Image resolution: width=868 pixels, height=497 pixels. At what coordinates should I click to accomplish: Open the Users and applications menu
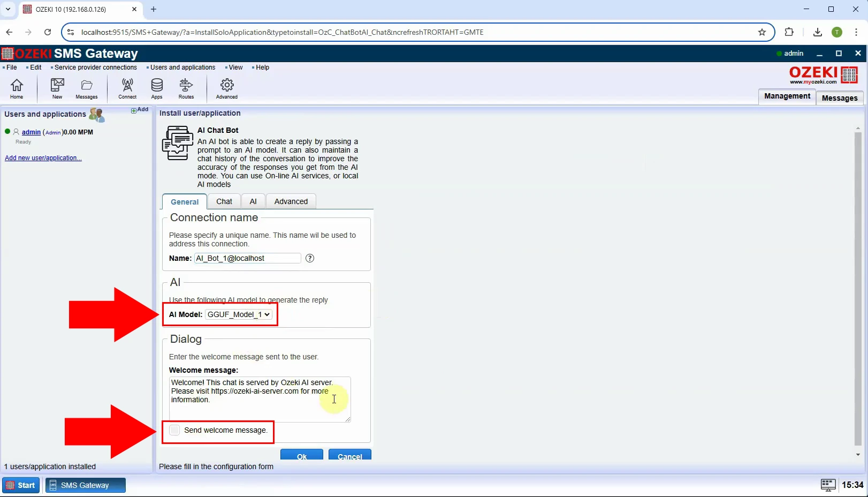[x=182, y=67]
